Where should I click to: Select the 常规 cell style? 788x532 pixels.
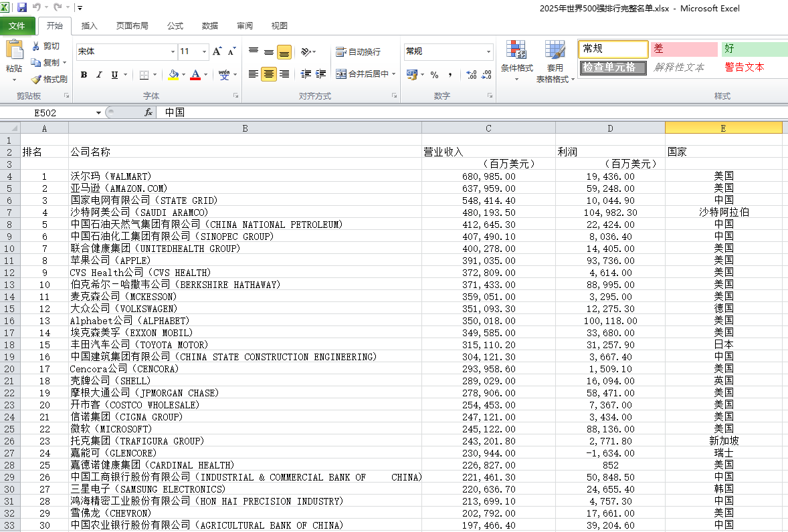coord(613,49)
